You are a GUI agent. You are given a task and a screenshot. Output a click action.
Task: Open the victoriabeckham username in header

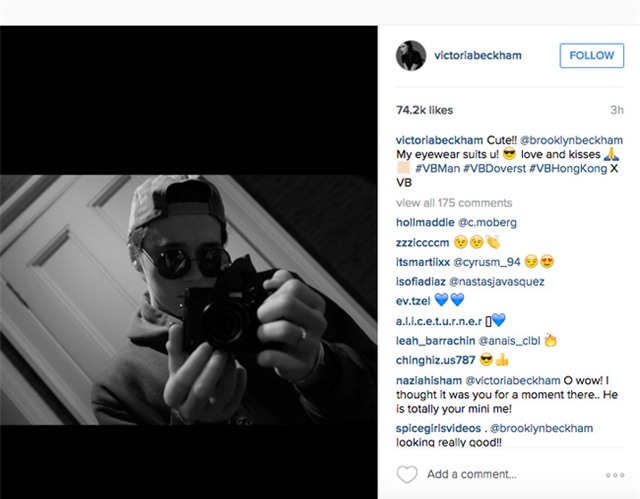(478, 55)
